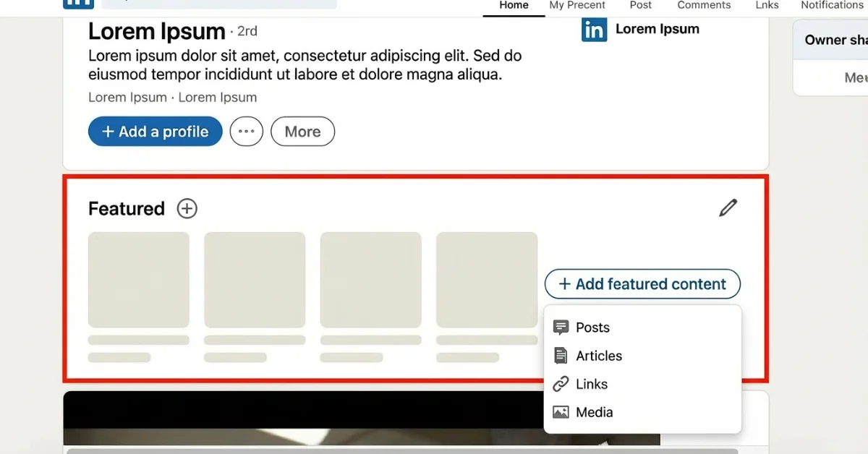868x454 pixels.
Task: Open the Comments tab
Action: pos(704,6)
